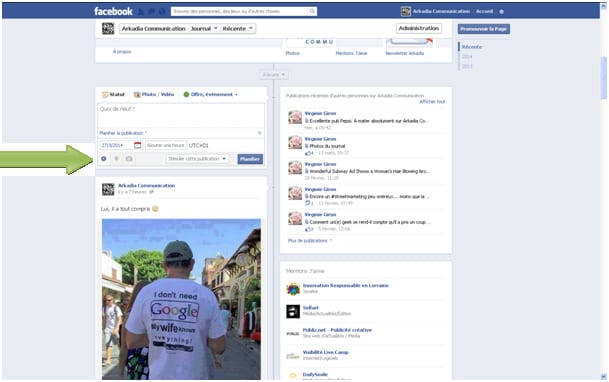Image resolution: width=609 pixels, height=382 pixels.
Task: Open the Mentions J'aime section
Action: pos(351,53)
